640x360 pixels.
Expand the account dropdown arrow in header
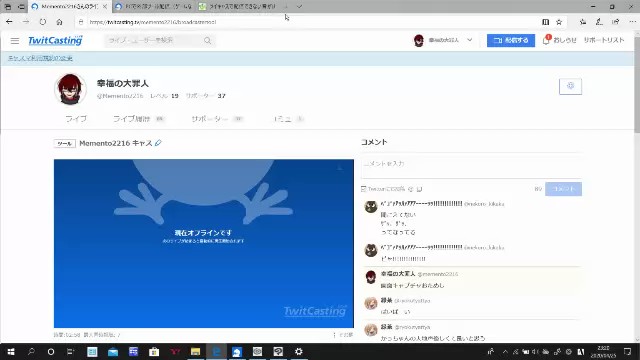pyautogui.click(x=469, y=40)
